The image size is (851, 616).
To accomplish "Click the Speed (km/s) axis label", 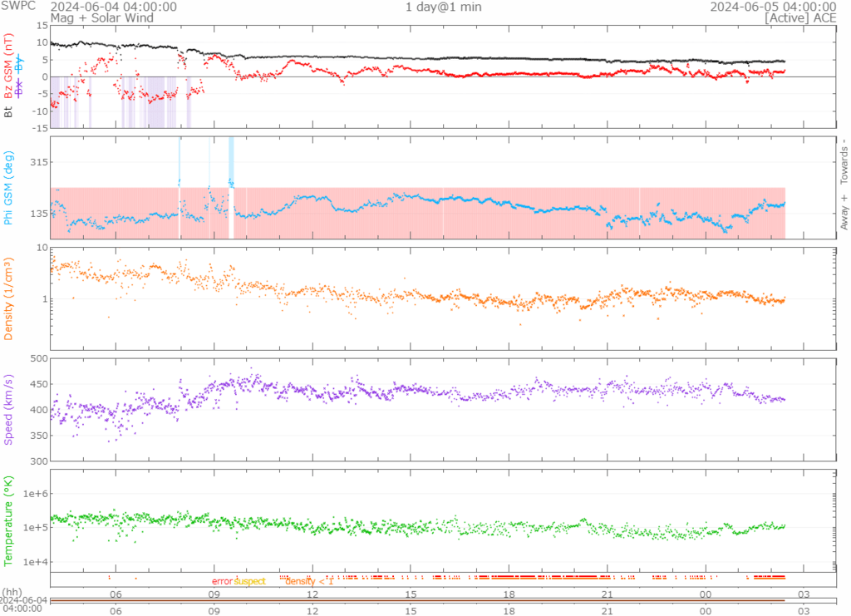I will point(9,410).
